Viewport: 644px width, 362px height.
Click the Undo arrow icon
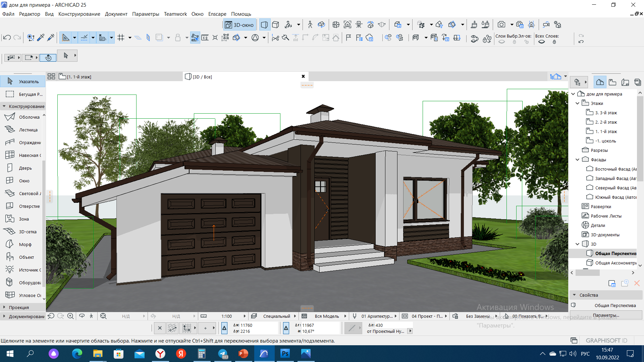7,38
